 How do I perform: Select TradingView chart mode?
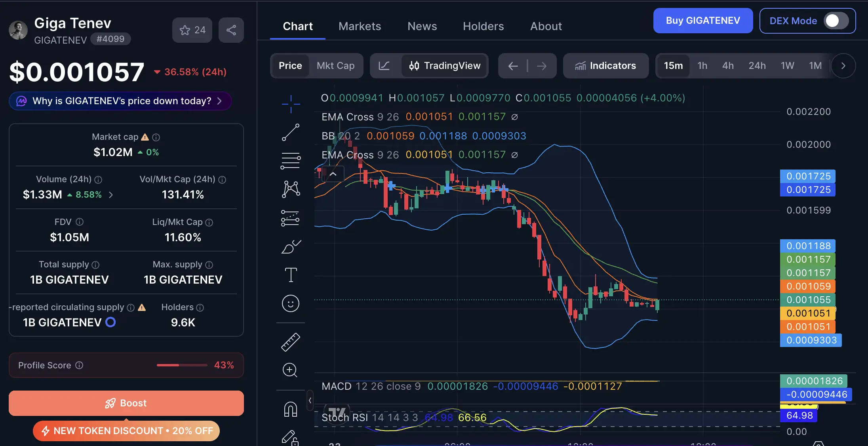coord(445,66)
